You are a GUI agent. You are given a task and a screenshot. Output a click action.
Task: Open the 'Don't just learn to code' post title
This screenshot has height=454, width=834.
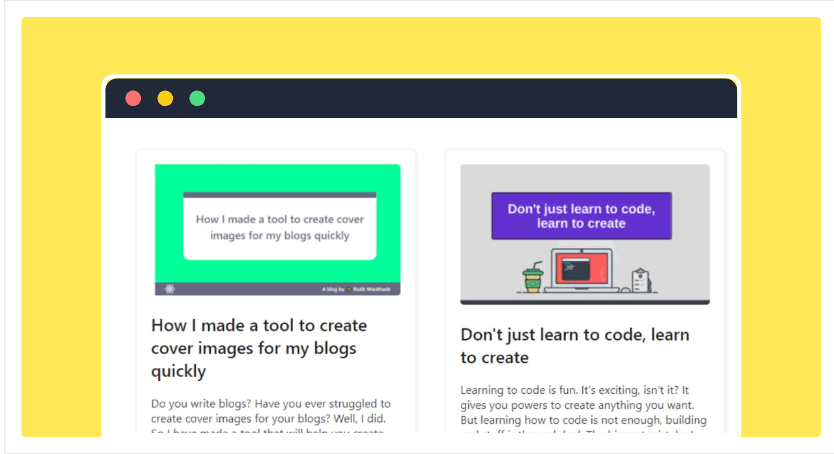coord(574,345)
